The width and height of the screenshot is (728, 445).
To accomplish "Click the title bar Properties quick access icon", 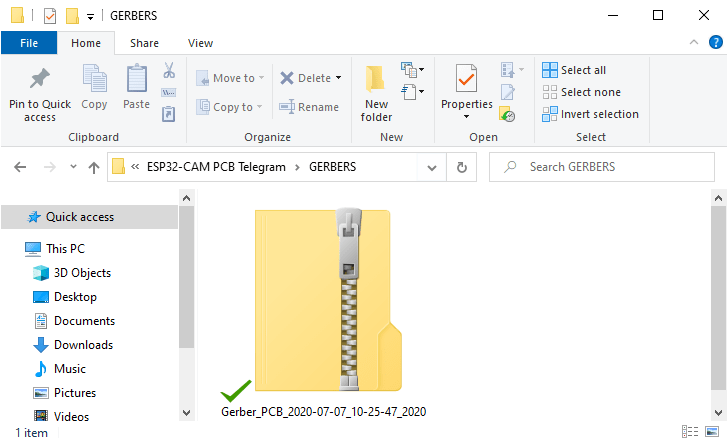I will point(50,16).
